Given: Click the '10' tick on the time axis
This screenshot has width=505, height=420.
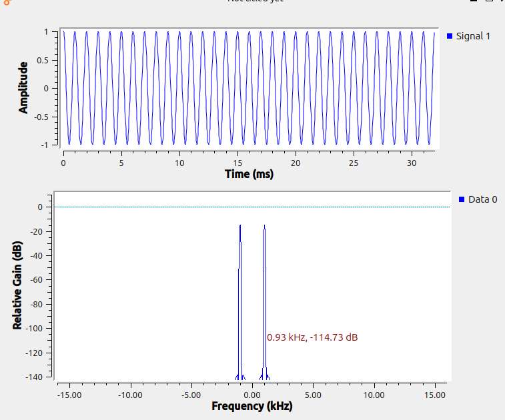Looking at the screenshot, I should click(x=179, y=163).
